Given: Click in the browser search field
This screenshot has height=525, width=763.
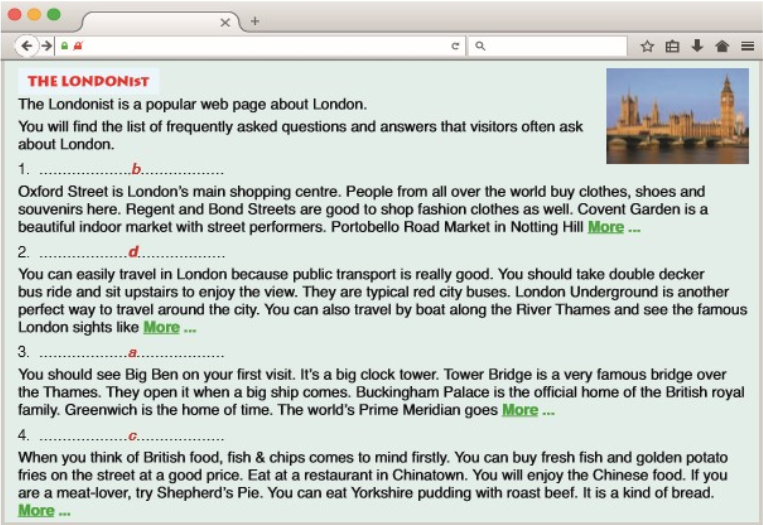Looking at the screenshot, I should [548, 46].
